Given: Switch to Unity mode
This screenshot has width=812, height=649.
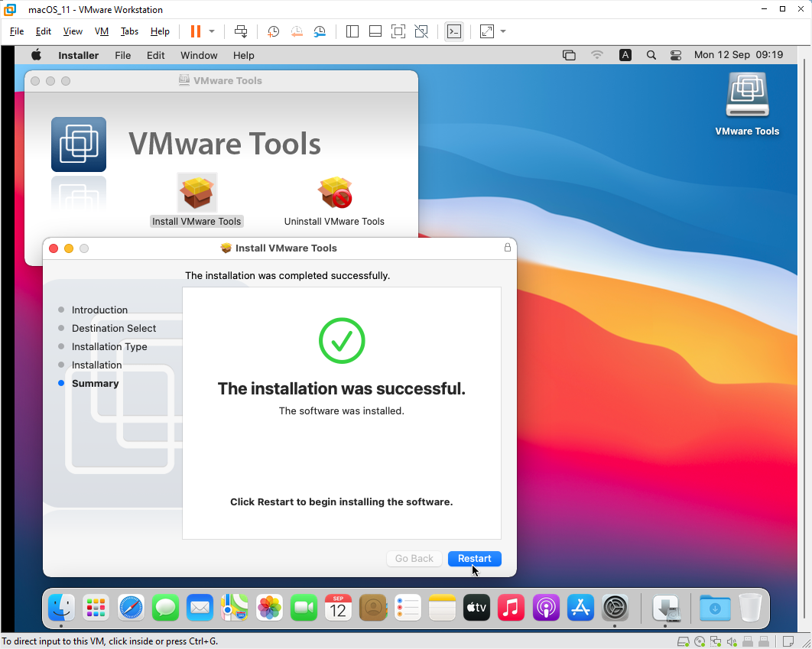Looking at the screenshot, I should click(x=421, y=31).
